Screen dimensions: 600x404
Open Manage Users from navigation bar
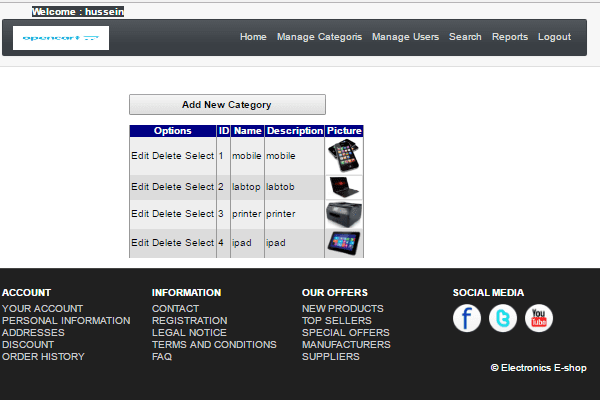pos(405,37)
